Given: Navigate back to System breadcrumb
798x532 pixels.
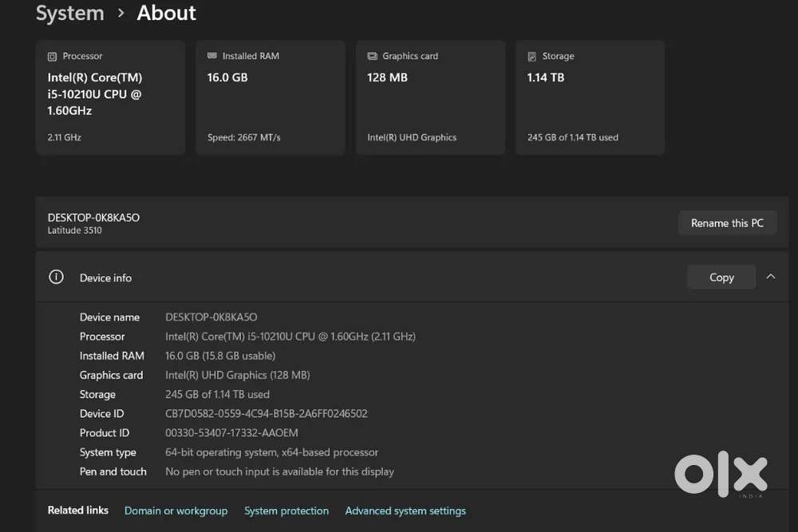Looking at the screenshot, I should [69, 13].
